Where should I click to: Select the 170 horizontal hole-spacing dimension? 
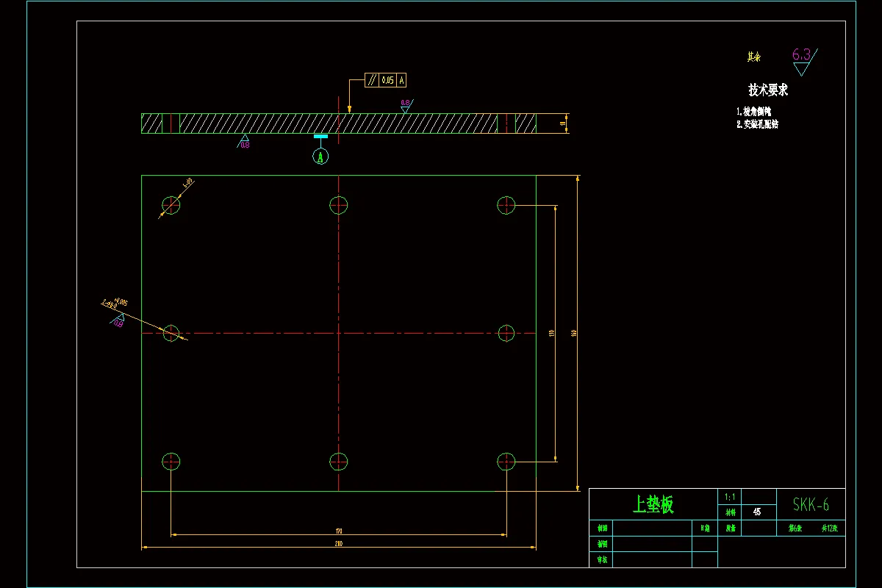coord(338,531)
